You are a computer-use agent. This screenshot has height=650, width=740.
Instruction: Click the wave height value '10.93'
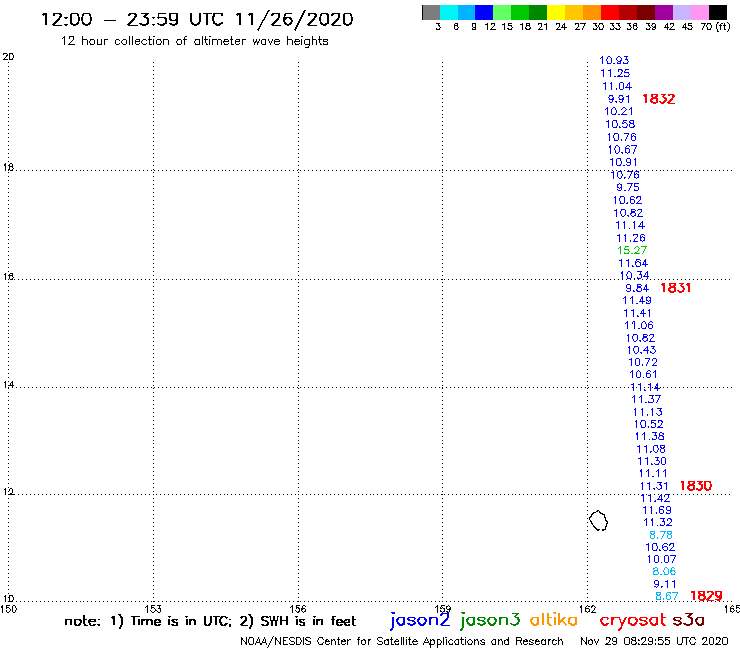[614, 60]
